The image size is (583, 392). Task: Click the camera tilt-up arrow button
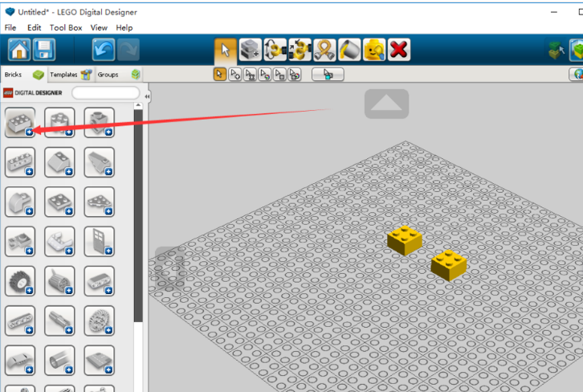point(387,104)
